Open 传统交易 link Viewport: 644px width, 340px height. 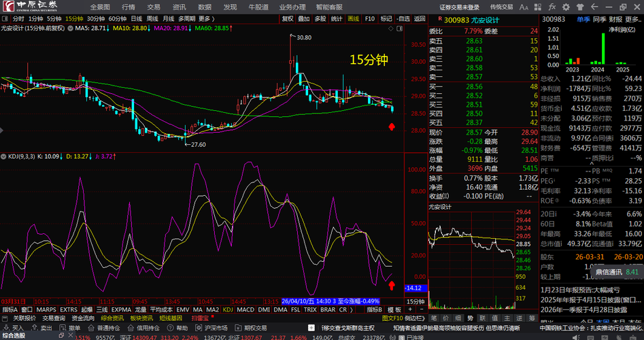501,7
